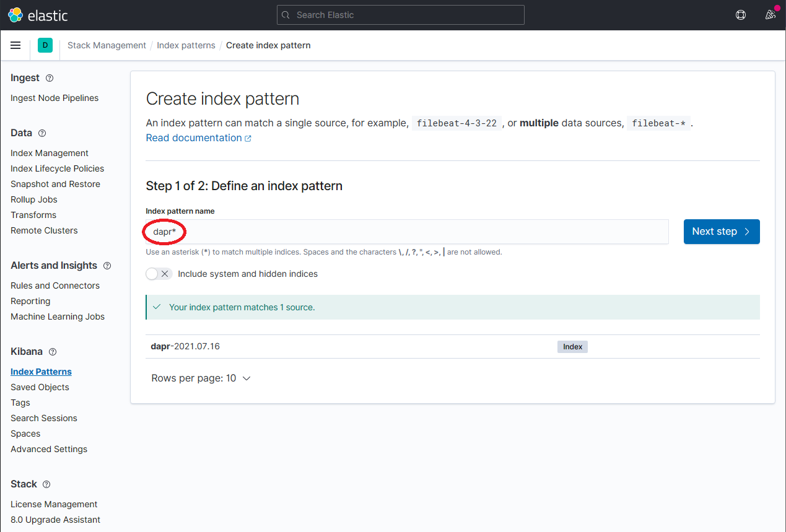
Task: Open the Read documentation link
Action: tap(194, 137)
